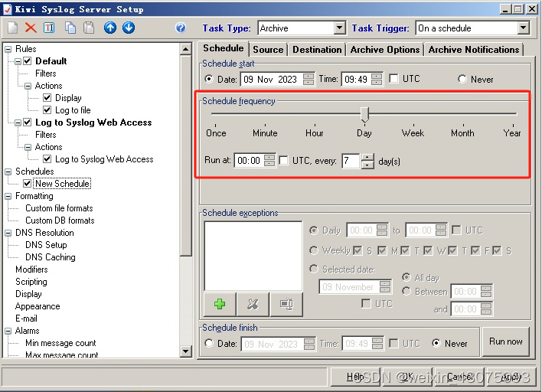Select Never radio in Schedule finish
Viewport: 542px width, 392px height.
coord(436,343)
